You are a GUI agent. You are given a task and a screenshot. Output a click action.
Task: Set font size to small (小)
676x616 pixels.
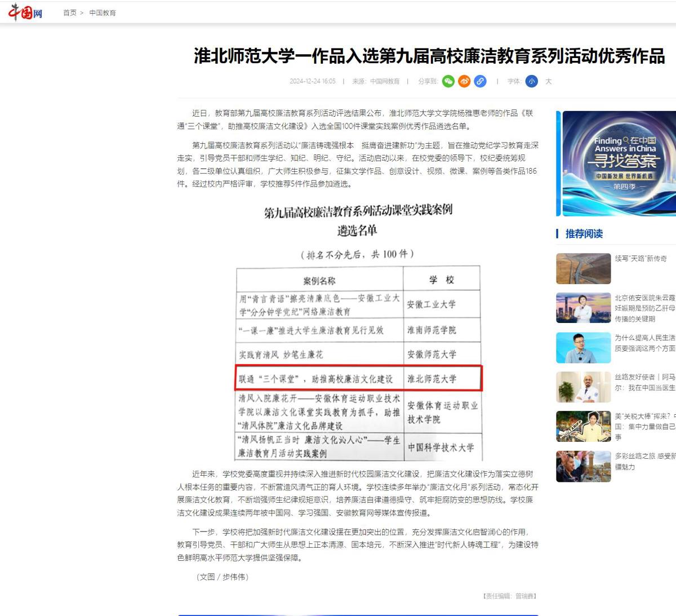pos(531,81)
